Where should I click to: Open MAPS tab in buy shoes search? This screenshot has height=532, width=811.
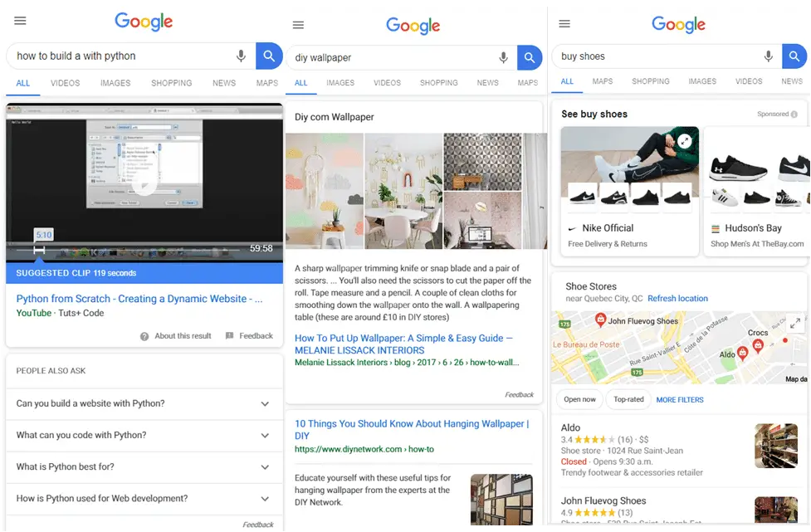click(603, 81)
